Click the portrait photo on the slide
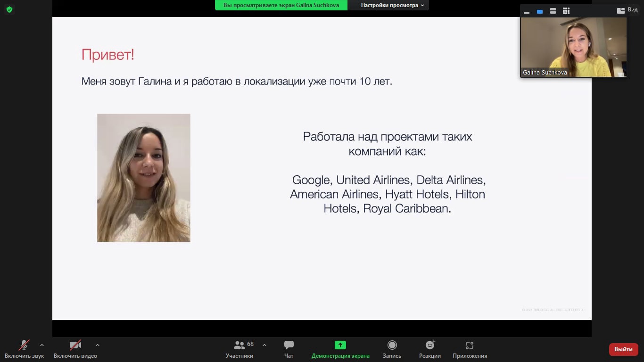This screenshot has width=644, height=362. [x=144, y=178]
